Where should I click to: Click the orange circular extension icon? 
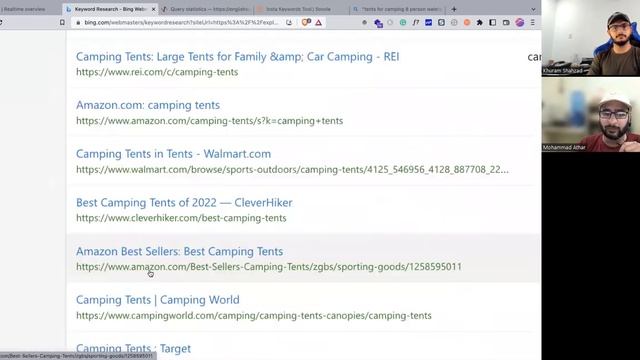(467, 23)
